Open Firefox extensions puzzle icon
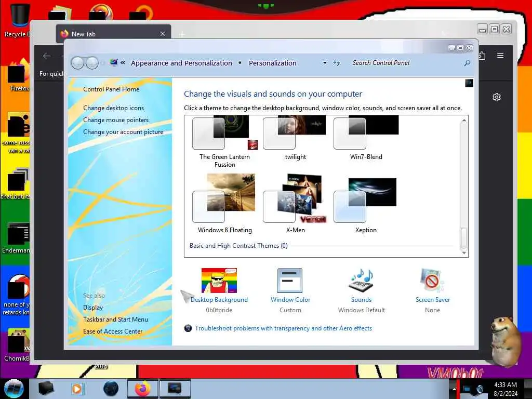The width and height of the screenshot is (532, 399). click(483, 55)
